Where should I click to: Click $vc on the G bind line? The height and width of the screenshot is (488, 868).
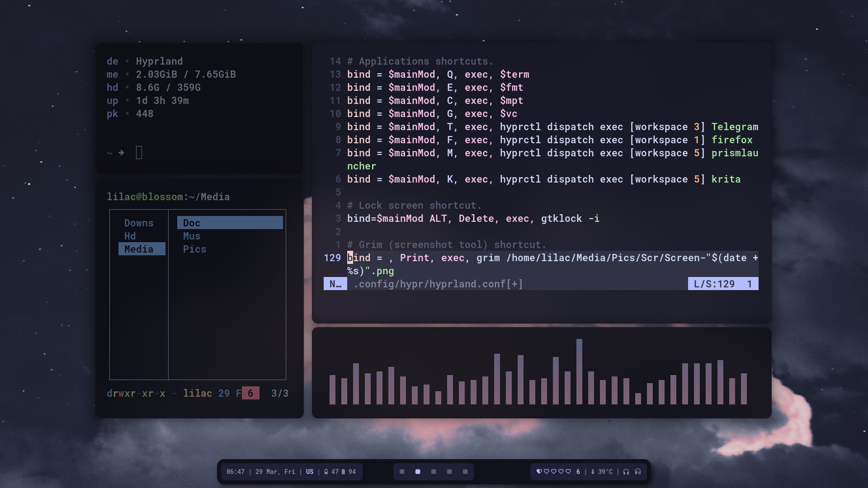coord(509,114)
